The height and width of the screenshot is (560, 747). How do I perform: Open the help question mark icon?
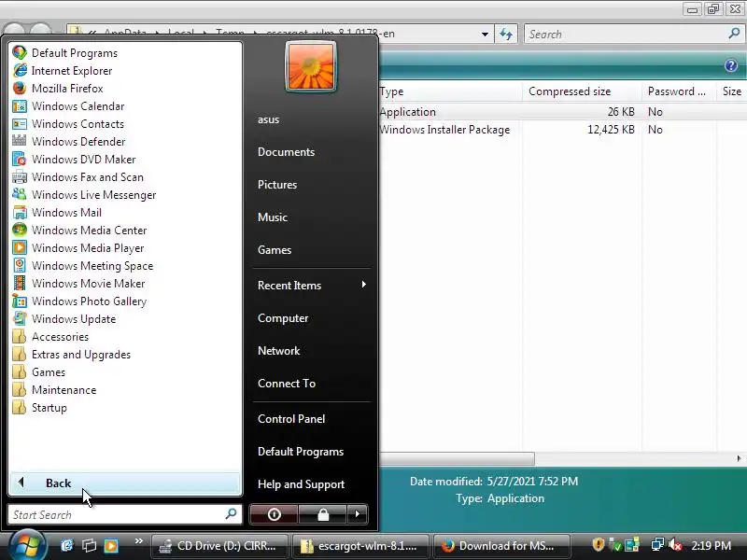coord(731,65)
